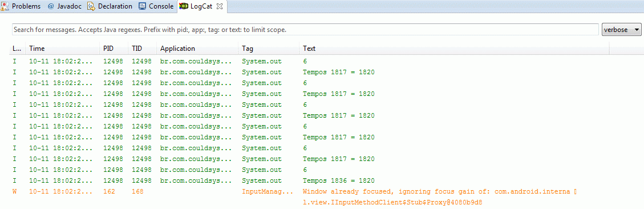Open the Console tab

tap(156, 6)
